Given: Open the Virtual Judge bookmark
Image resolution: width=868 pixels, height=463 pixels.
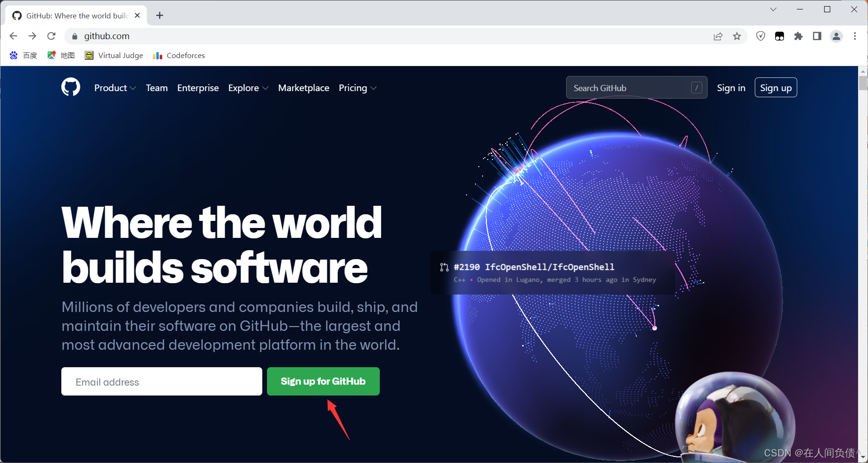Looking at the screenshot, I should pyautogui.click(x=114, y=55).
